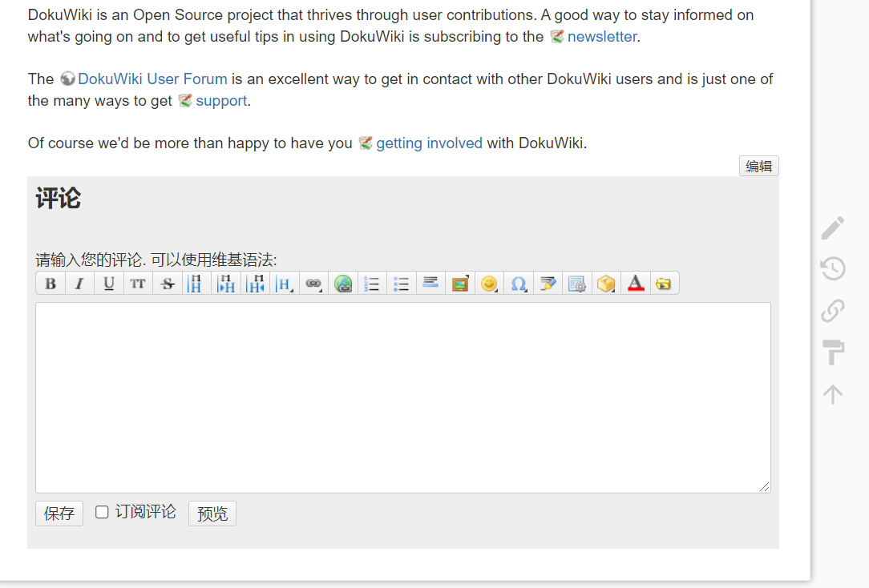Apply underline text formatting

coord(109,284)
